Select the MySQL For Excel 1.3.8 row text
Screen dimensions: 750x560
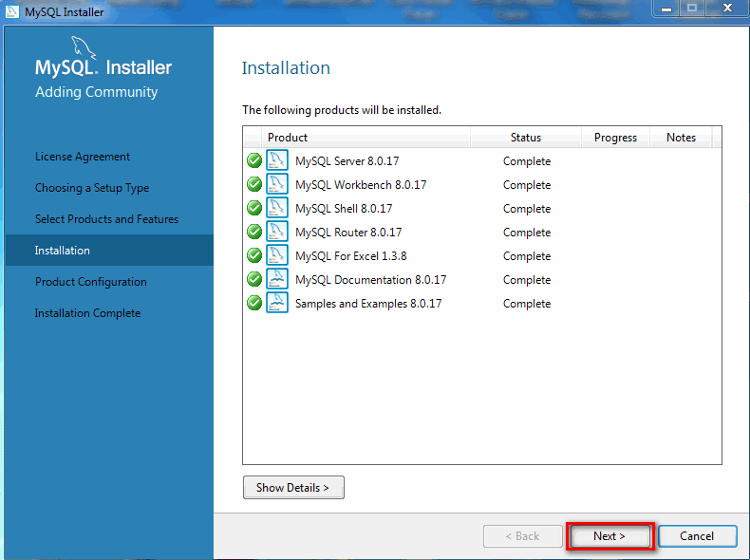[350, 256]
